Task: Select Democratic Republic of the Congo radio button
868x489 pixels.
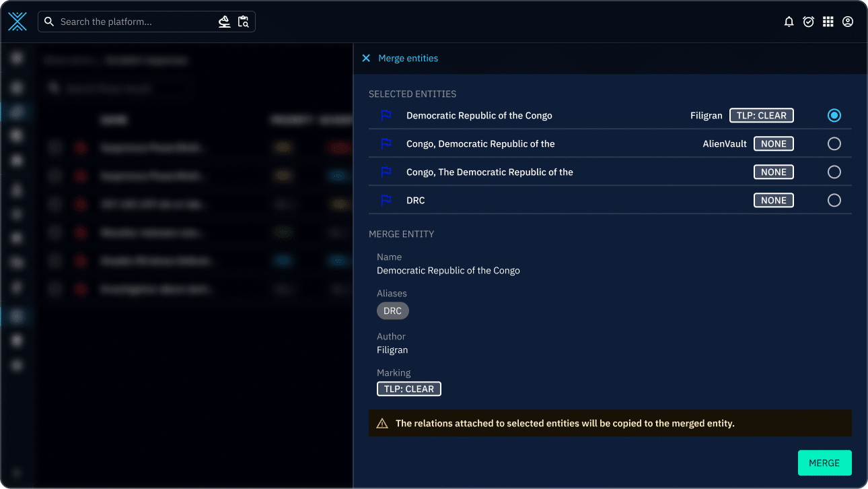Action: coord(834,116)
